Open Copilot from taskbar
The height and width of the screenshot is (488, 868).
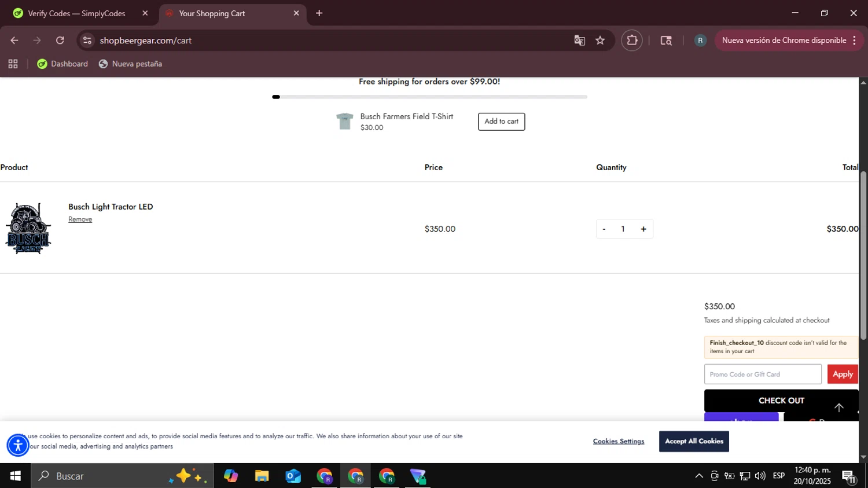231,476
